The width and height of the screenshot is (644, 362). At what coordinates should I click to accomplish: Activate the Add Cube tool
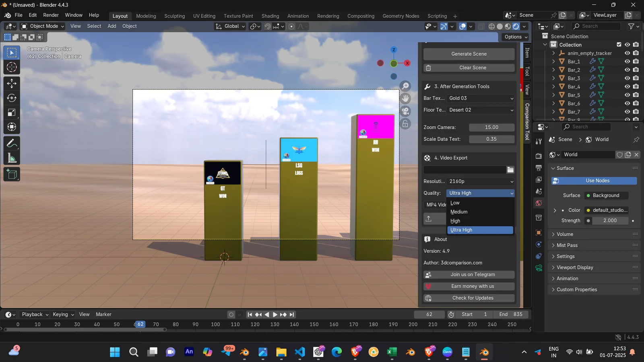pyautogui.click(x=11, y=174)
